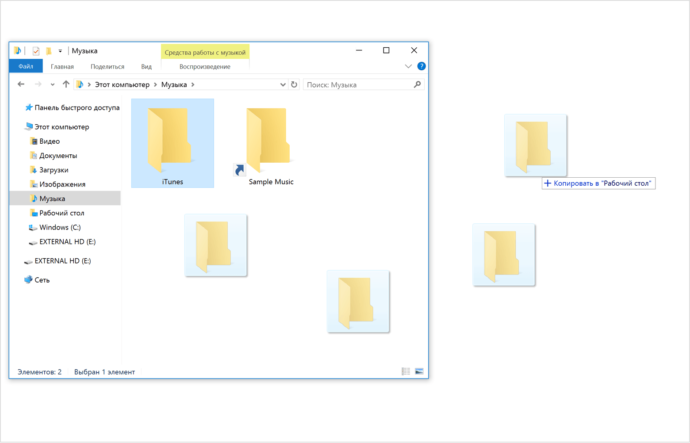Click the quick access properties checkmark icon

click(36, 51)
